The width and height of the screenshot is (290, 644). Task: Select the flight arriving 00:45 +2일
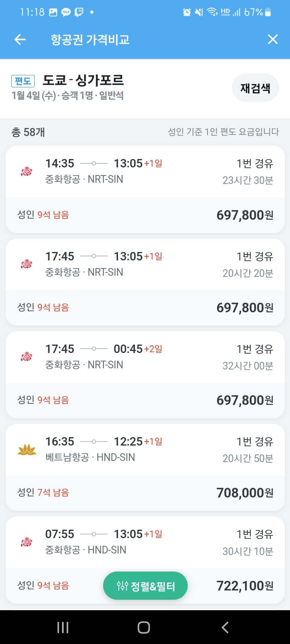click(x=145, y=375)
